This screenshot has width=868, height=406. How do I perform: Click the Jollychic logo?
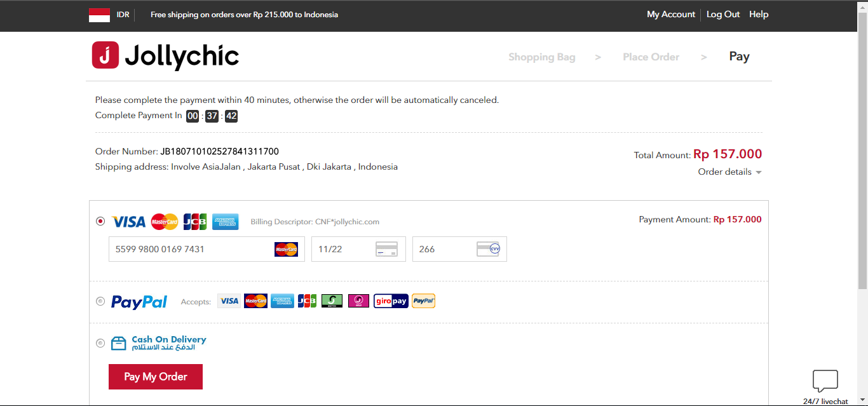166,56
